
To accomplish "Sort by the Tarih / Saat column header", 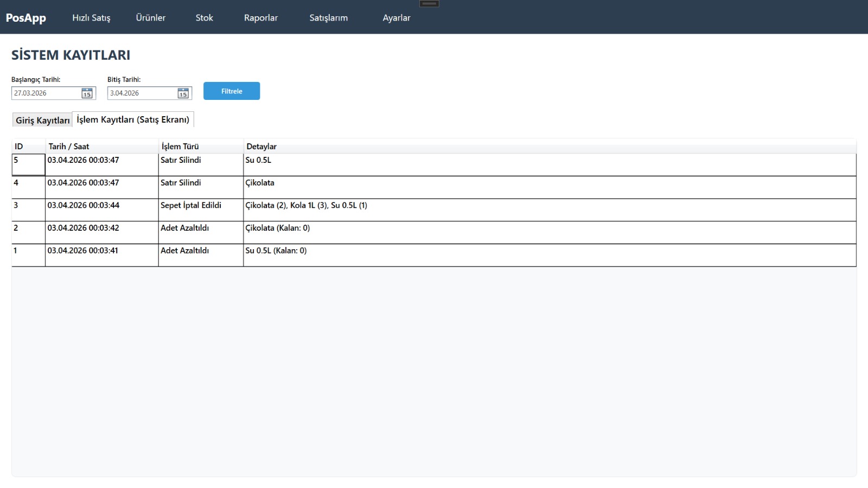I will pos(69,147).
